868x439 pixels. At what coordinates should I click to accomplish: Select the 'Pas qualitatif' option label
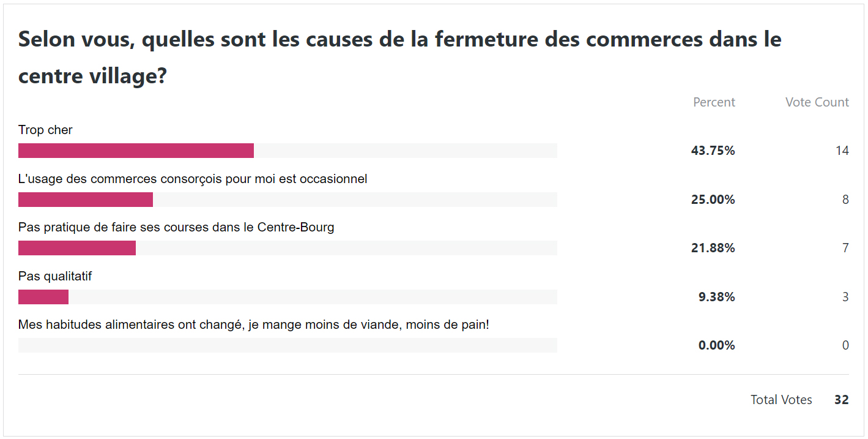coord(55,276)
